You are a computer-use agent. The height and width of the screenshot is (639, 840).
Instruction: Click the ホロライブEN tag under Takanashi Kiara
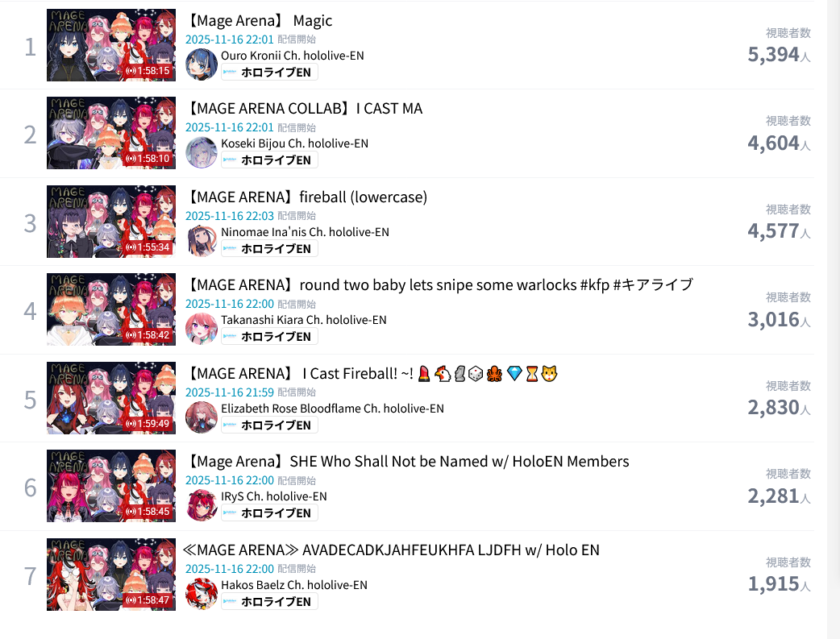point(269,337)
